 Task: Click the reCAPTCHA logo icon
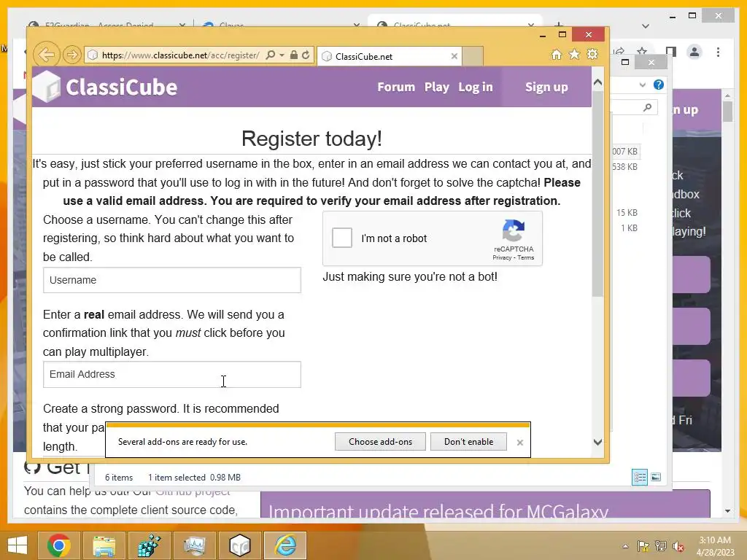514,230
